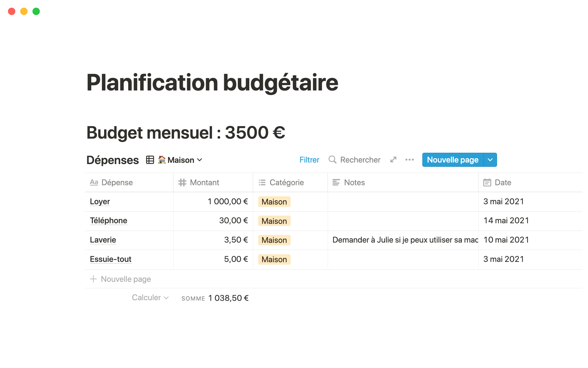Click the Montant column hash icon

coord(183,182)
